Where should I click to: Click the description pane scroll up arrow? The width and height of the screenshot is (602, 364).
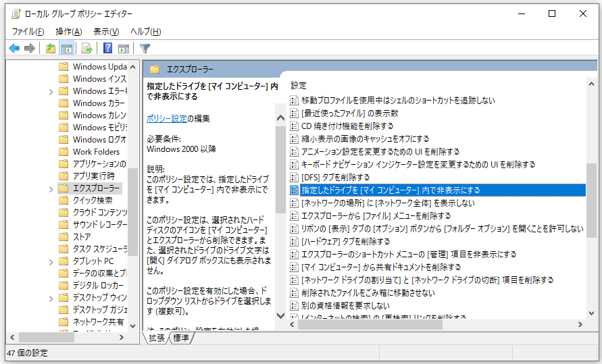pos(280,118)
